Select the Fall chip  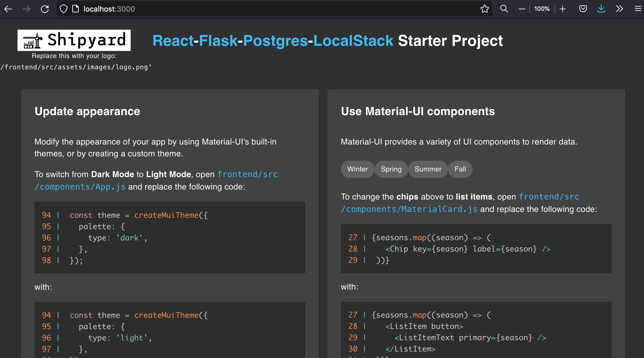[460, 169]
